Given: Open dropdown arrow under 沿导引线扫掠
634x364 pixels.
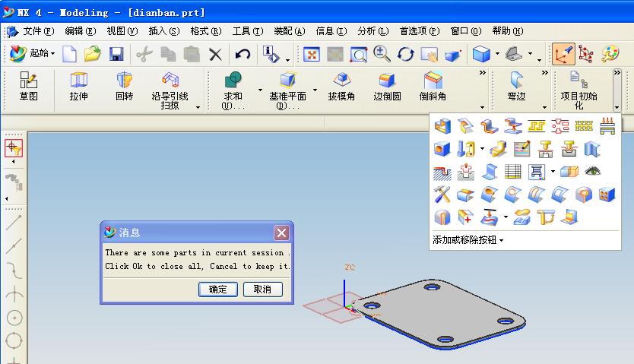Looking at the screenshot, I should coord(198,107).
